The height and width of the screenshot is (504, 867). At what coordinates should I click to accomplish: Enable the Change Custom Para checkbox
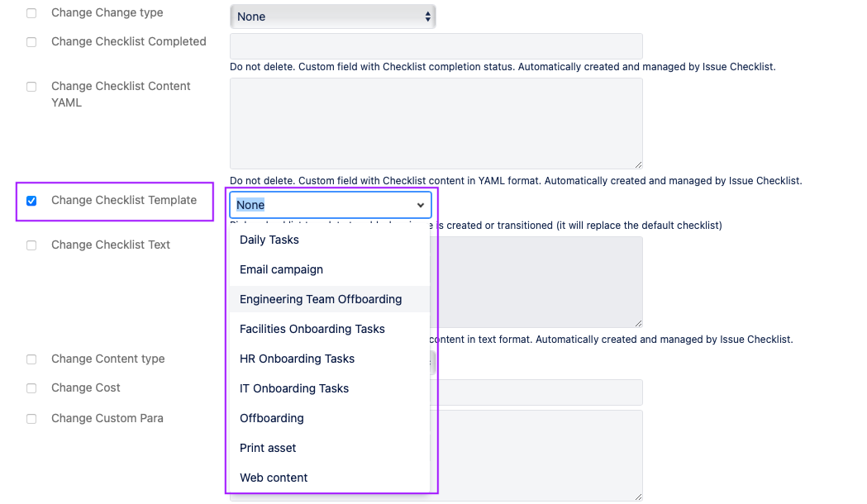[x=31, y=419]
